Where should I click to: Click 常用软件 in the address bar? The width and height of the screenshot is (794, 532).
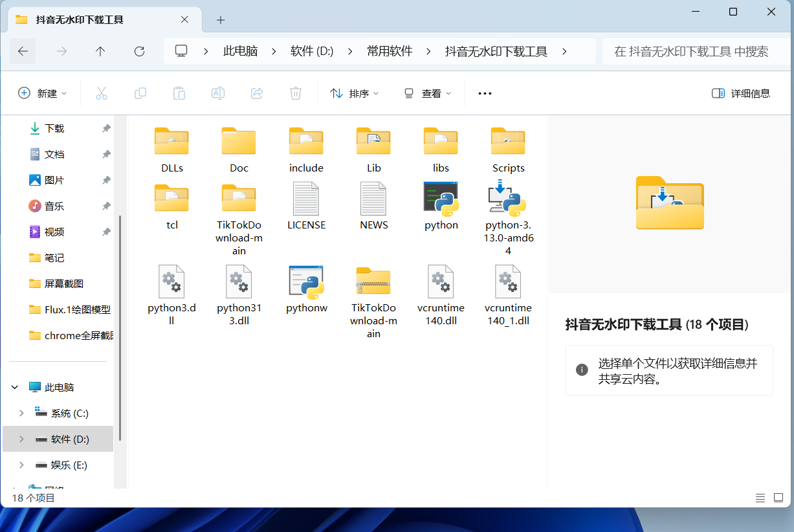390,51
